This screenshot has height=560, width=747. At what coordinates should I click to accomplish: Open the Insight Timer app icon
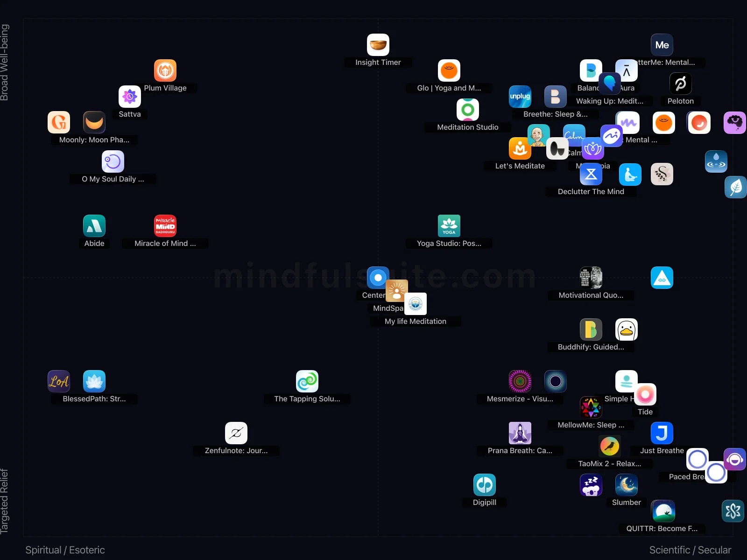click(x=378, y=45)
